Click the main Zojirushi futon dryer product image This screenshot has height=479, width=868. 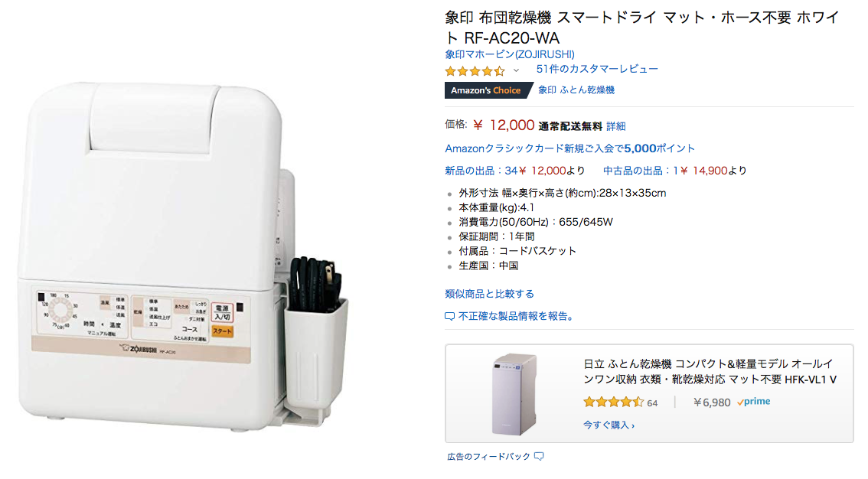183,256
